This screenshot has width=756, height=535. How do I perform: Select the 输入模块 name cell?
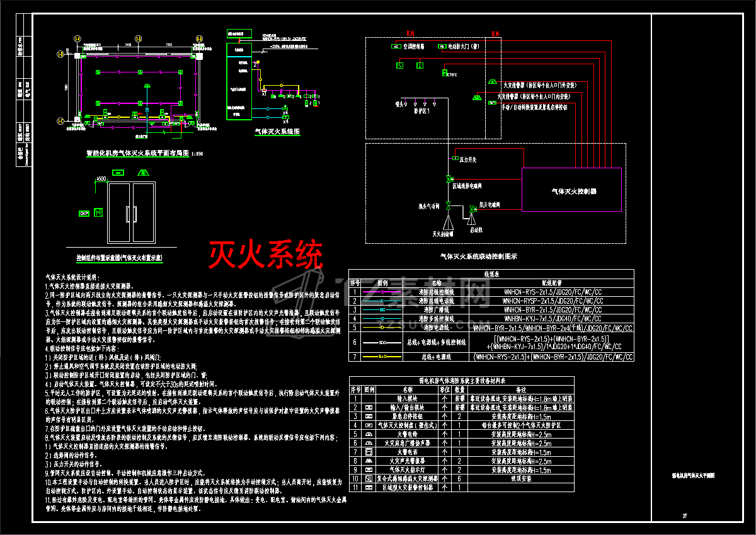[406, 399]
